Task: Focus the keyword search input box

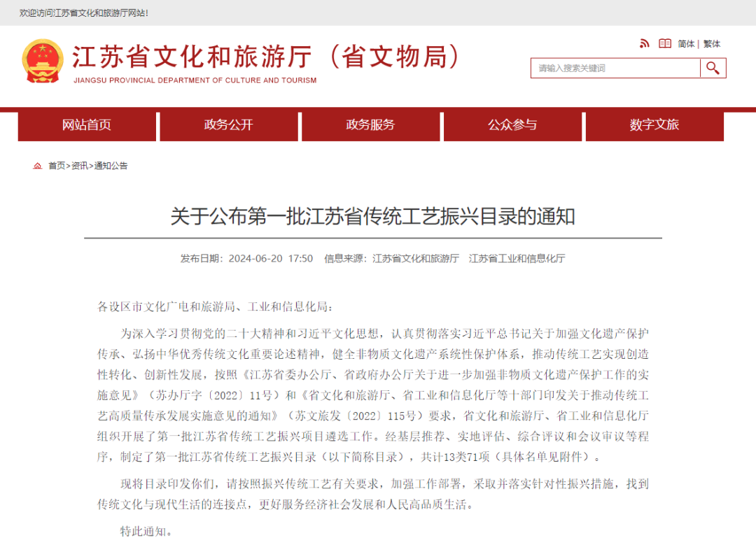Action: coord(615,68)
